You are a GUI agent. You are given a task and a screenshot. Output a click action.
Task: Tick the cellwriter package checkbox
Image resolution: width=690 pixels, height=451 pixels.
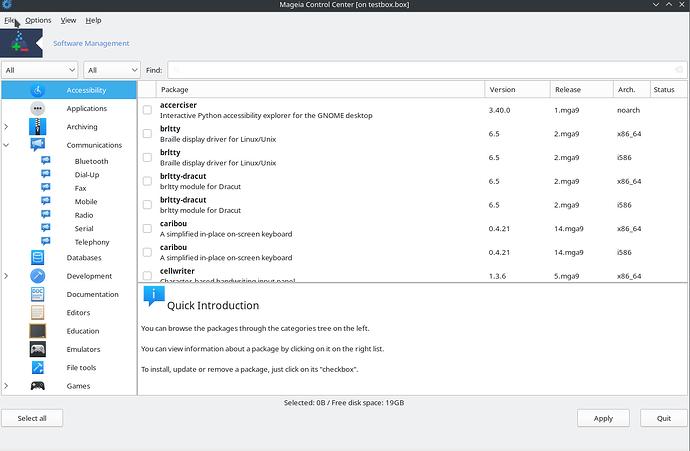pyautogui.click(x=147, y=276)
